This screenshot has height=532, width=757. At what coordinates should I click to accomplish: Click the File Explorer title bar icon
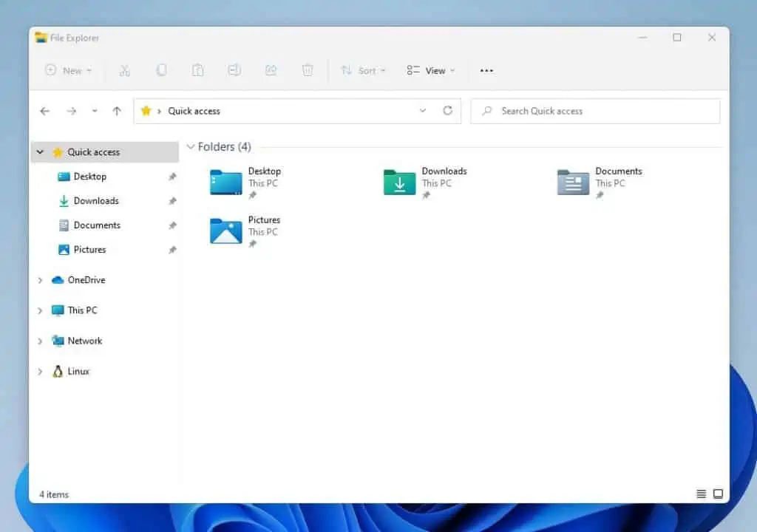(x=41, y=38)
